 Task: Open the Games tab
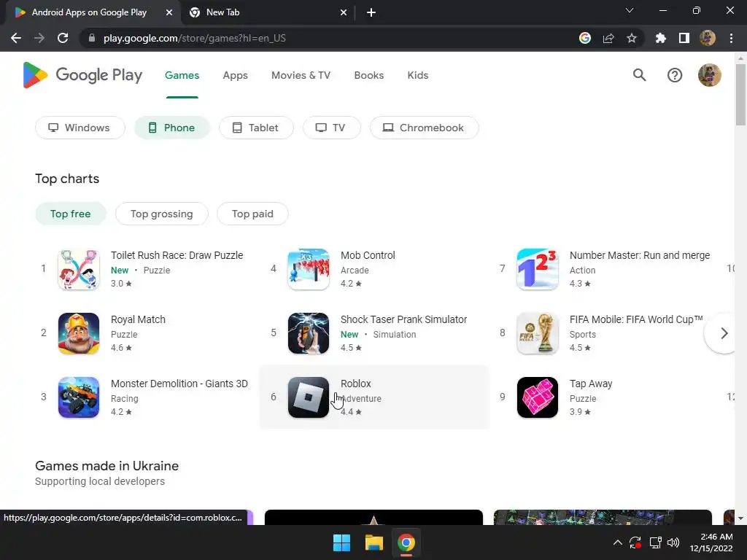coord(182,75)
